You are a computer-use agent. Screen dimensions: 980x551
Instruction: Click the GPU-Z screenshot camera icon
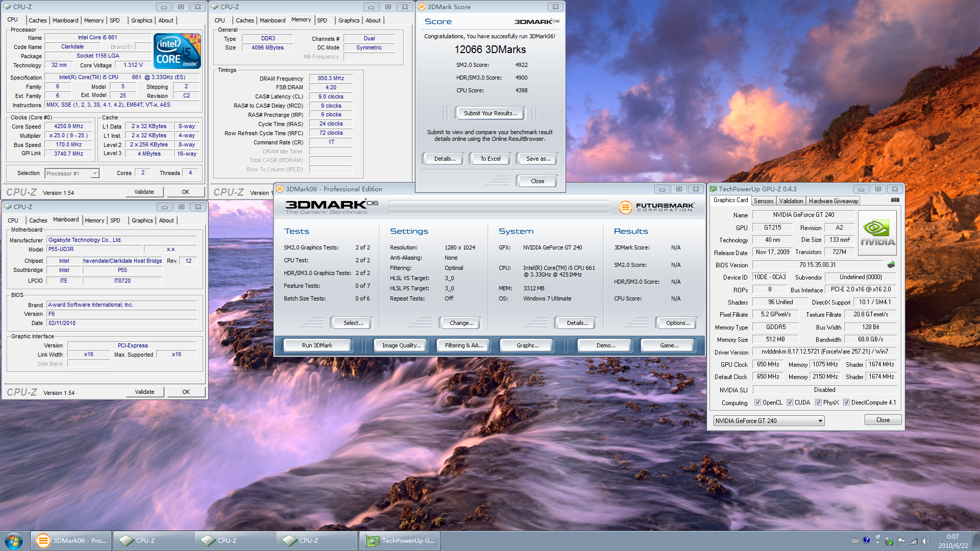(x=895, y=200)
